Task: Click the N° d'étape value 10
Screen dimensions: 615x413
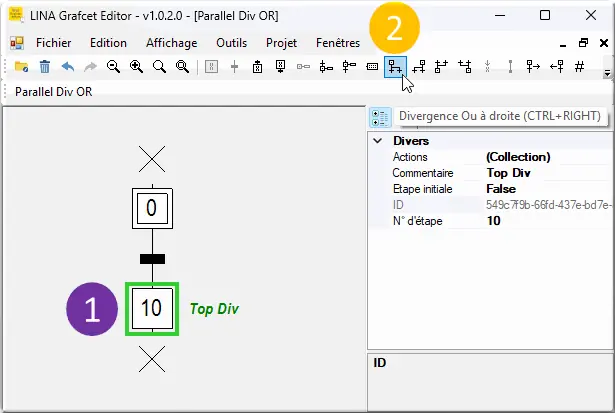Action: 494,221
